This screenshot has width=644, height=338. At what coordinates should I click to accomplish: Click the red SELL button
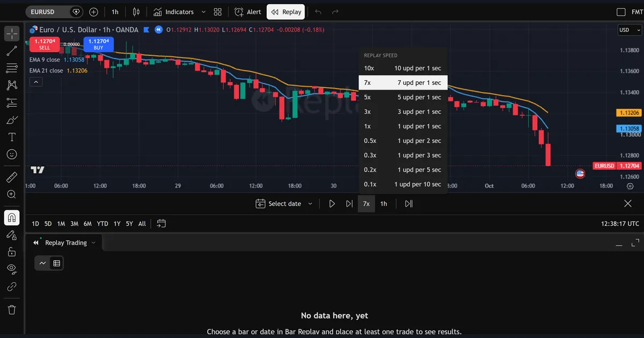tap(45, 44)
